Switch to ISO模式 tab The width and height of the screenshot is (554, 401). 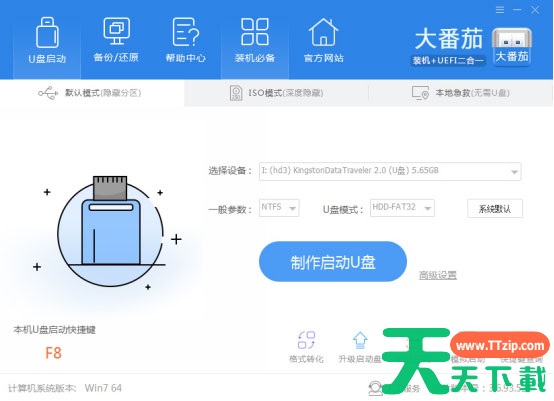[276, 93]
